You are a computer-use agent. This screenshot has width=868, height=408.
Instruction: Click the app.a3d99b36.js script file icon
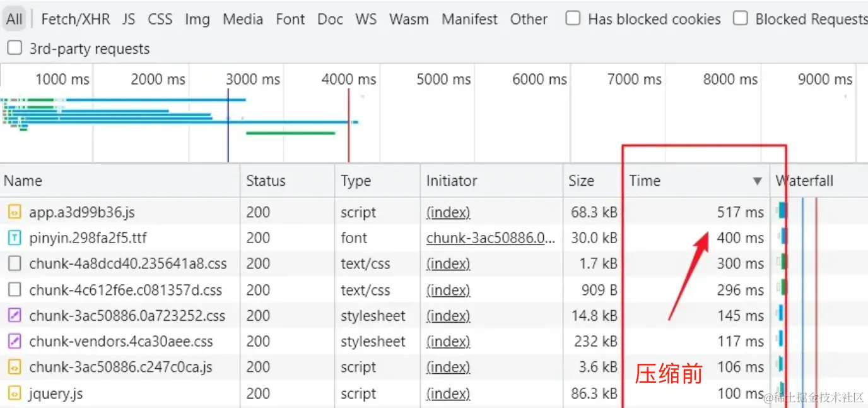click(x=14, y=212)
